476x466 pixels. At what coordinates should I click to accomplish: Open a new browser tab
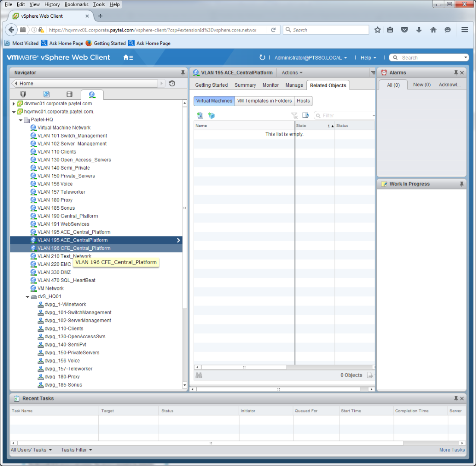[100, 16]
